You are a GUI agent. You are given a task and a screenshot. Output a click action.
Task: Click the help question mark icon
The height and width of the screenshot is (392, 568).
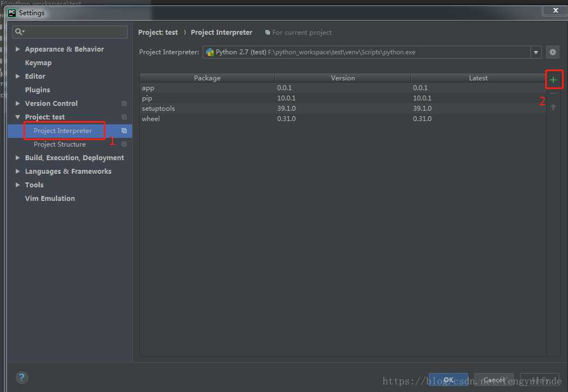(22, 377)
